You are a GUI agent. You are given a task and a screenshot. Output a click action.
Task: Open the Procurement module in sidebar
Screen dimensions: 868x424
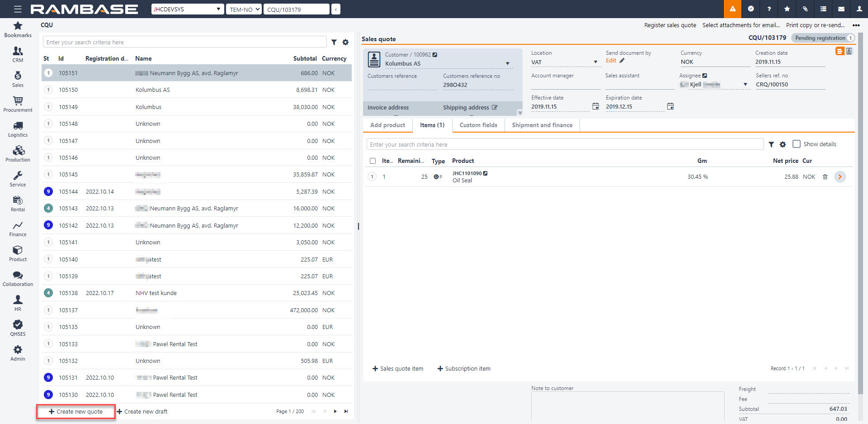pyautogui.click(x=18, y=104)
